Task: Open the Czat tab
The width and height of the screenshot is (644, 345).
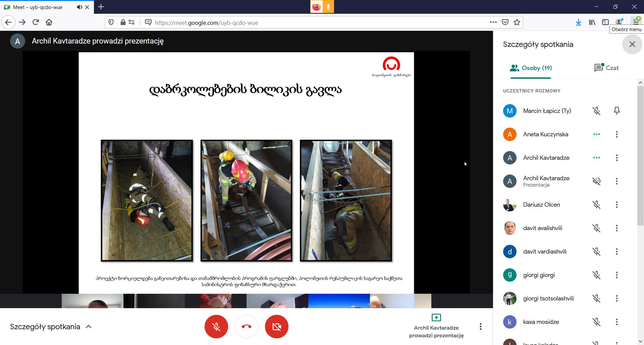Action: click(x=606, y=68)
